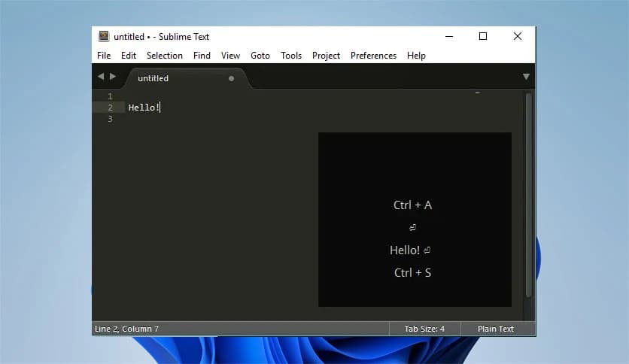This screenshot has width=629, height=364.
Task: Go to previous tab with left arrow
Action: click(101, 76)
